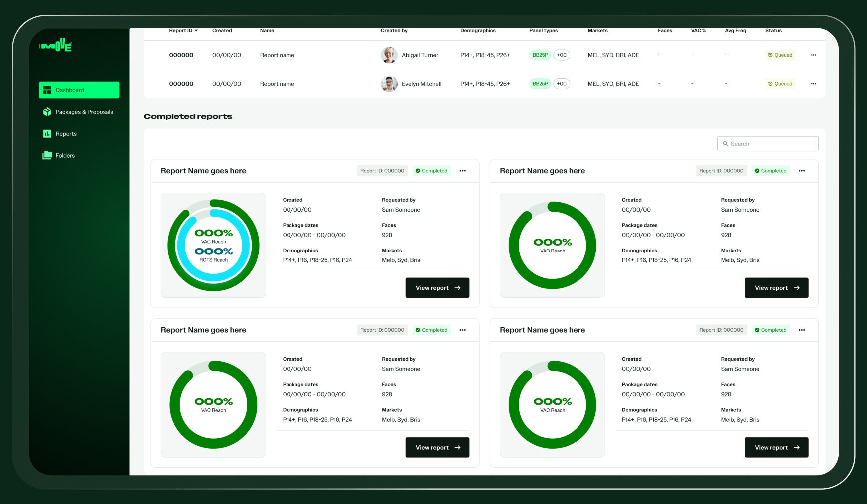Expand +00 panel types in Abigail Turner row
867x504 pixels.
click(562, 55)
